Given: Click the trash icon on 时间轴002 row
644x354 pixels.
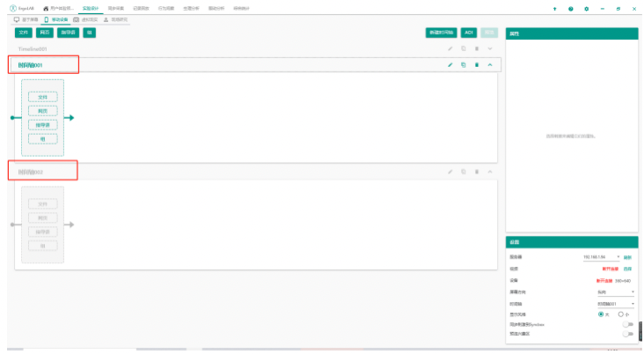Looking at the screenshot, I should (x=476, y=171).
